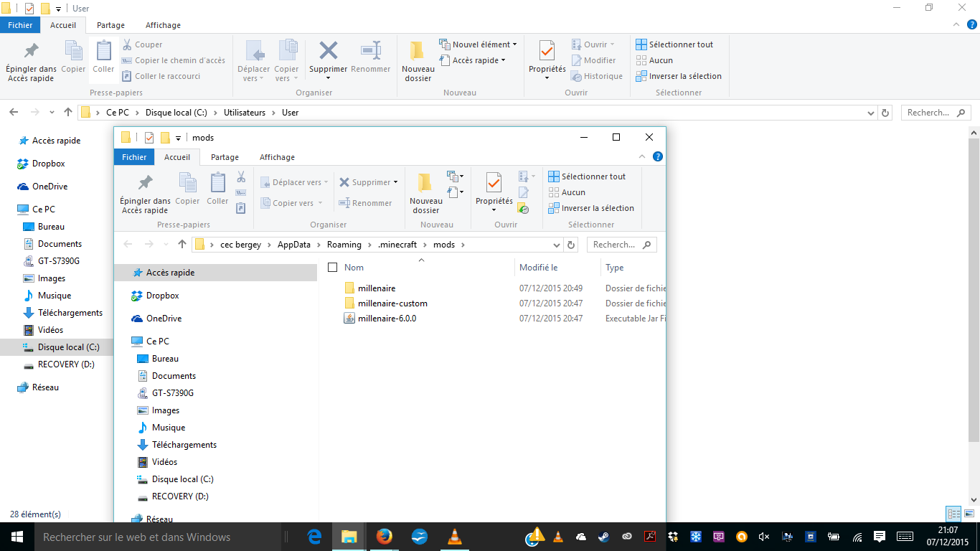Screen dimensions: 980x551
Task: Launch Firefox from the taskbar
Action: pyautogui.click(x=384, y=537)
